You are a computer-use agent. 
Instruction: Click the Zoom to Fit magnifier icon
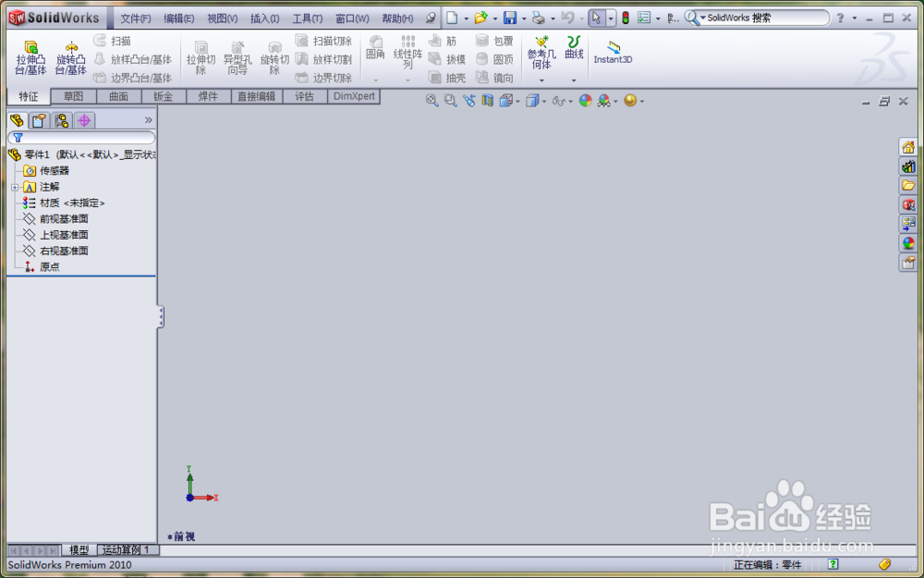point(431,101)
